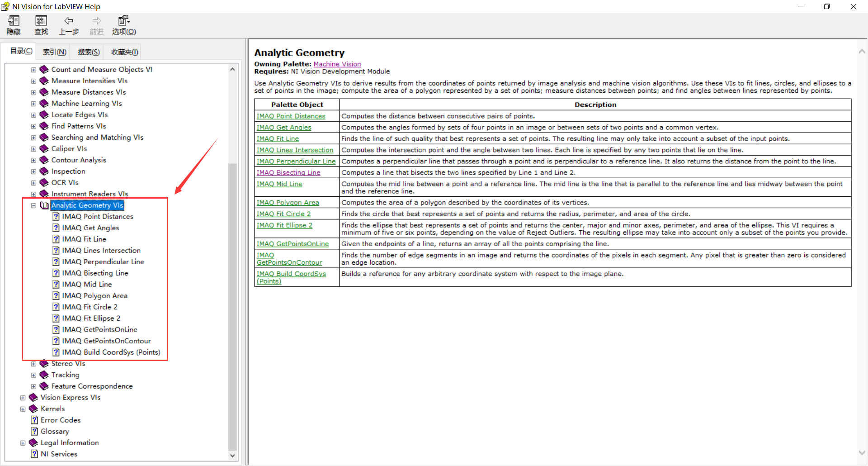This screenshot has width=868, height=466.
Task: Click the Forward (前进) arrow icon
Action: pos(97,21)
